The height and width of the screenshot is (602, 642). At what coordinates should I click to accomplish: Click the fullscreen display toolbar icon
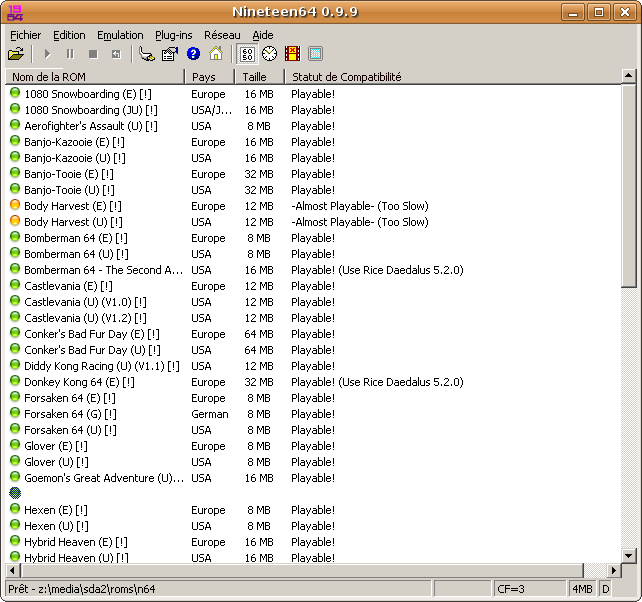coord(315,54)
